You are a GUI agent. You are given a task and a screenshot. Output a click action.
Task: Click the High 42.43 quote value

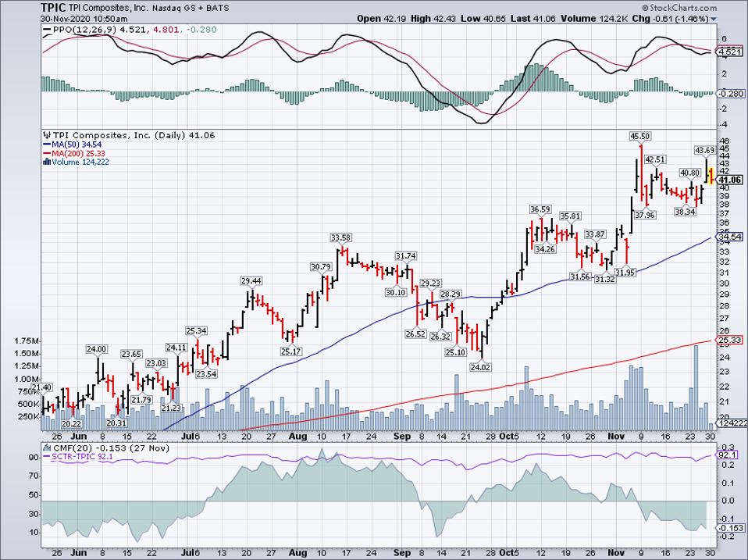coord(433,19)
